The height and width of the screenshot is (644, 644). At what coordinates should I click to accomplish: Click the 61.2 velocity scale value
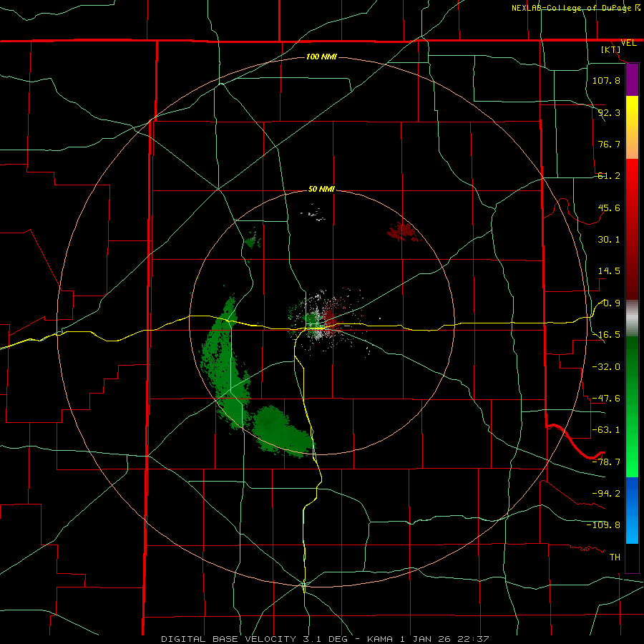609,176
